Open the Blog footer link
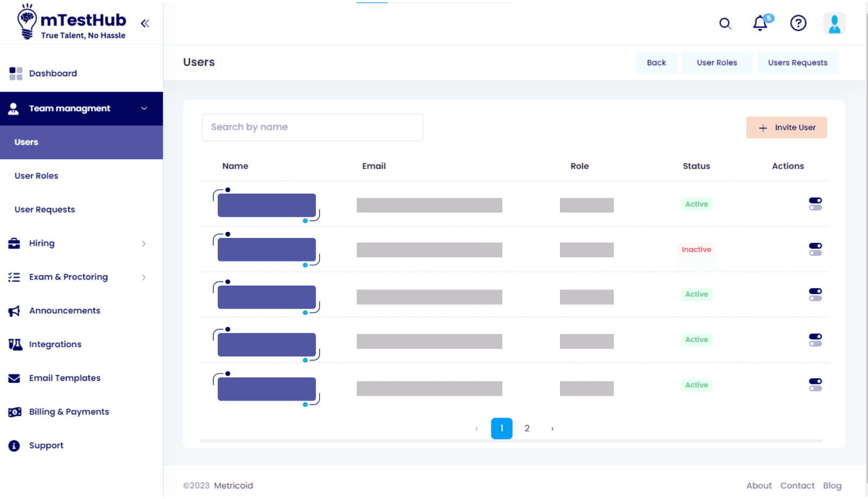868x499 pixels. coord(832,485)
